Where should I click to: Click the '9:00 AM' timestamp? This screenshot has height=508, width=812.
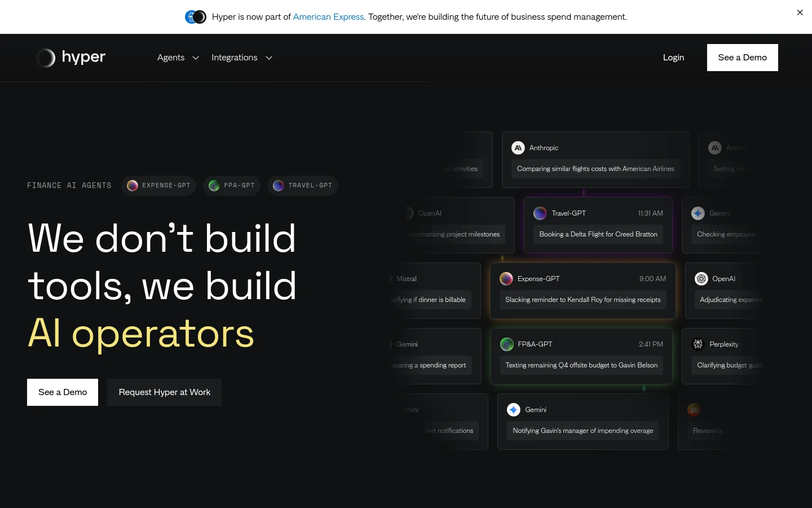tap(653, 279)
